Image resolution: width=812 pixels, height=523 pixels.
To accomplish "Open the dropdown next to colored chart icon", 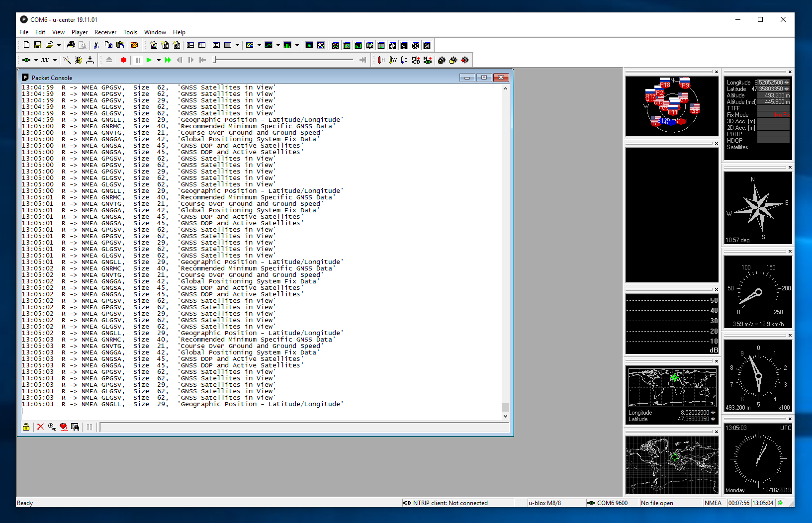I will pyautogui.click(x=259, y=45).
